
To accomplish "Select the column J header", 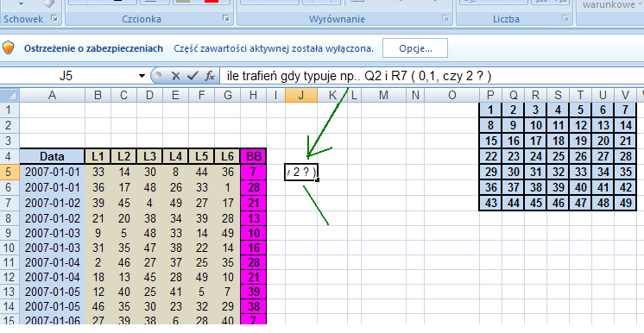I will pos(301,95).
